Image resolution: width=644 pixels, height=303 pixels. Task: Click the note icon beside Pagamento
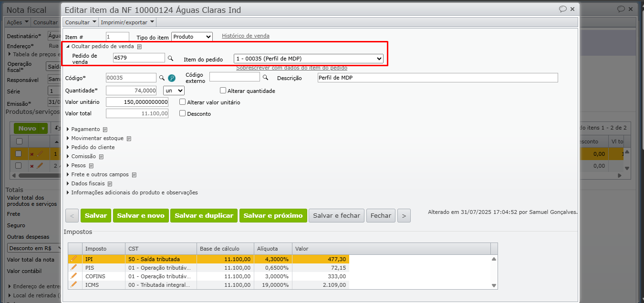click(105, 130)
